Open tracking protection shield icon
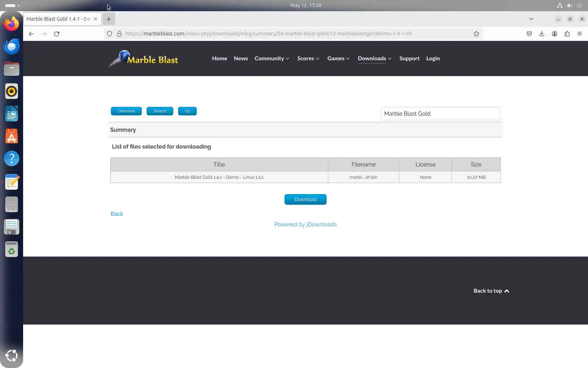The image size is (588, 368). (x=110, y=34)
